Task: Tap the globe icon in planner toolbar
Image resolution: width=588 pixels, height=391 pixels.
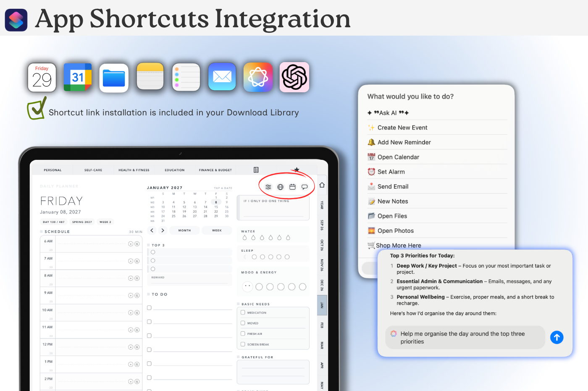Action: click(281, 187)
